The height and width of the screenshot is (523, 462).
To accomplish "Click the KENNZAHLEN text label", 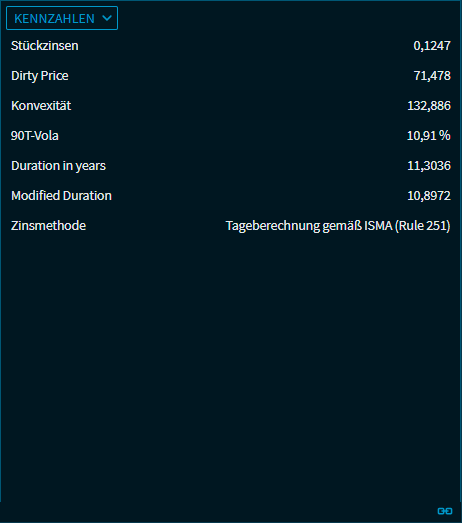I will point(54,19).
